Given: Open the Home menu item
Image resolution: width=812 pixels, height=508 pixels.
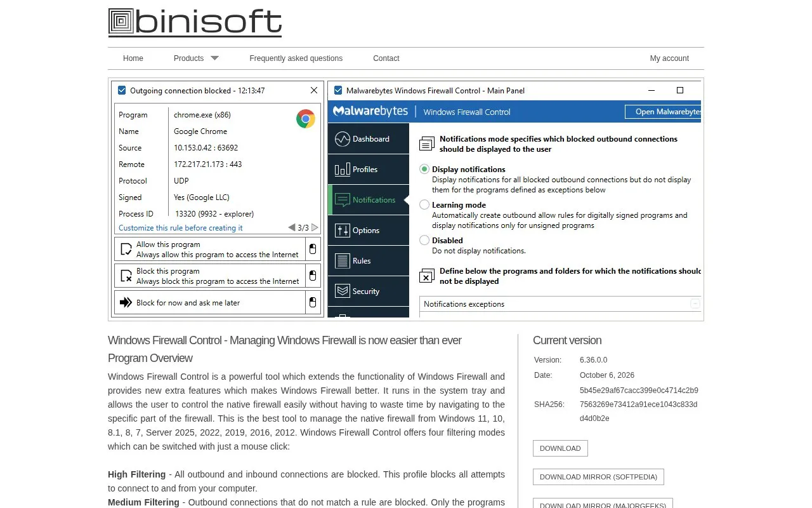Looking at the screenshot, I should pos(133,58).
